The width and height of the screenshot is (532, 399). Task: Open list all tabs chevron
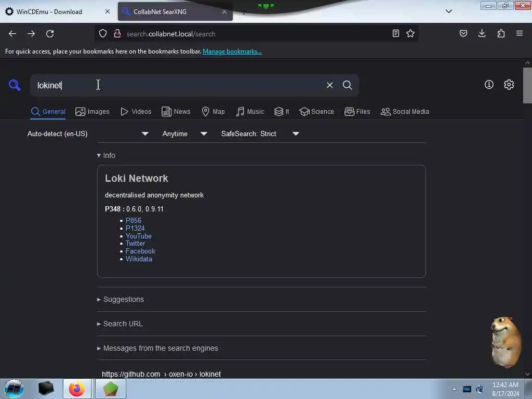pyautogui.click(x=448, y=11)
